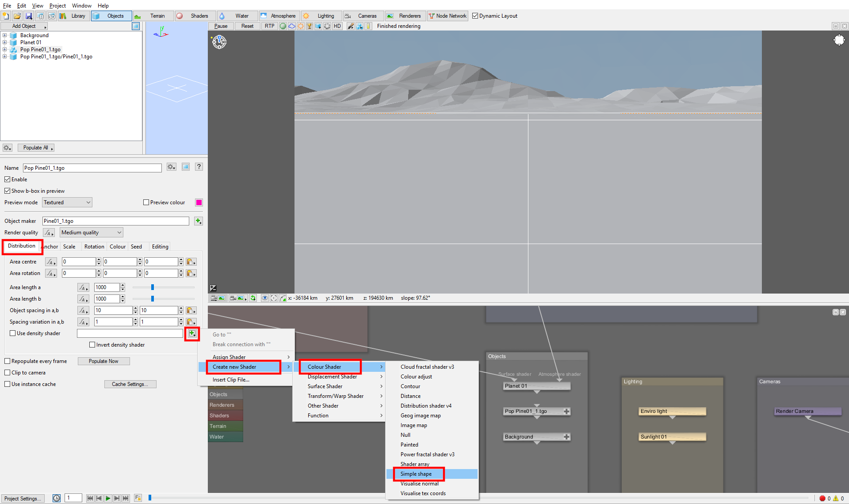Screen dimensions: 849x504
Task: Click the play button on timeline
Action: (x=108, y=498)
